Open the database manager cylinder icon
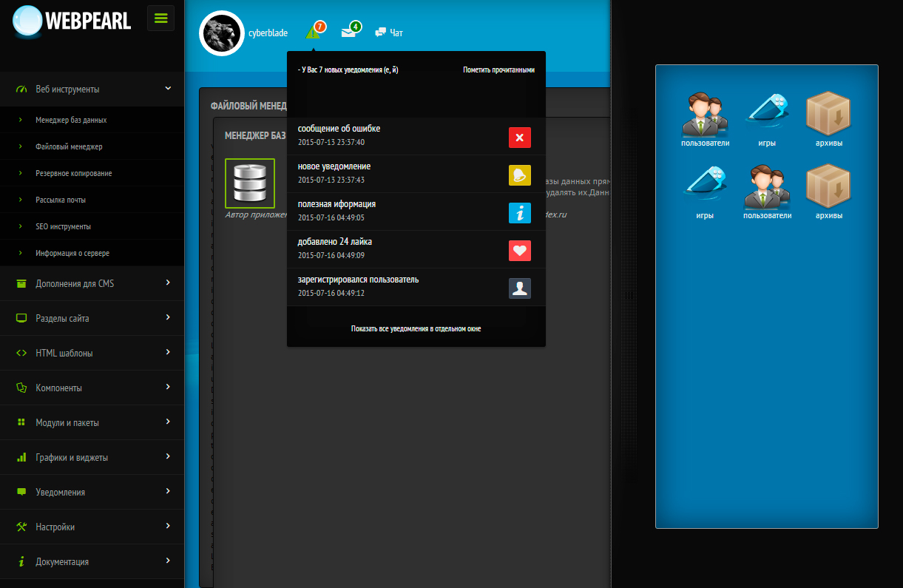The image size is (903, 588). 250,183
